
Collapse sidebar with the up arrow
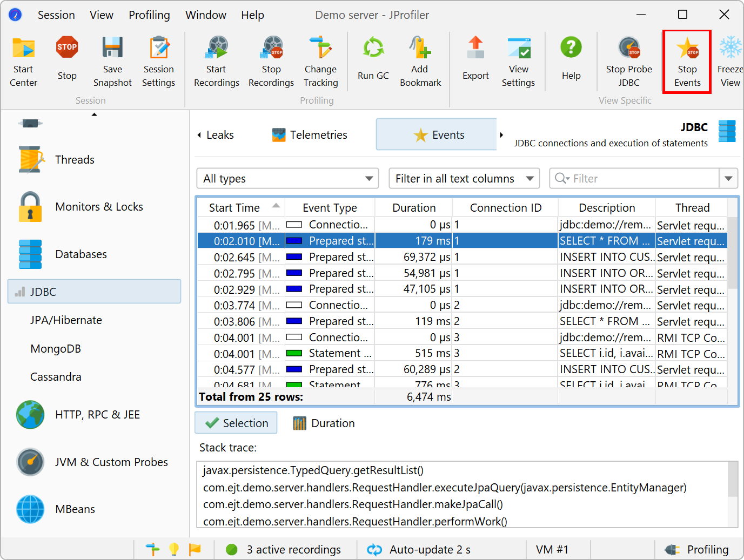point(95,114)
